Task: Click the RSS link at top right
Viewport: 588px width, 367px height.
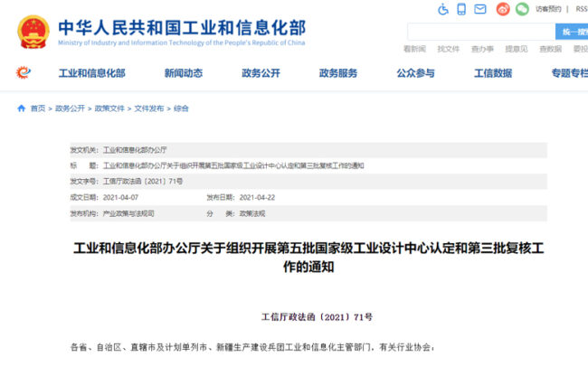Action: (582, 9)
